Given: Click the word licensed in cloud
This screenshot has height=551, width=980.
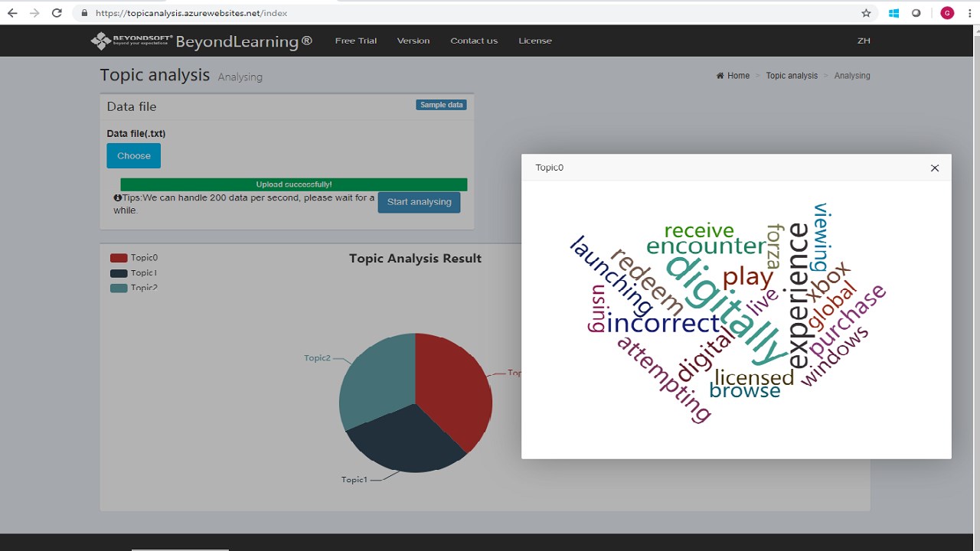Looking at the screenshot, I should pyautogui.click(x=754, y=377).
